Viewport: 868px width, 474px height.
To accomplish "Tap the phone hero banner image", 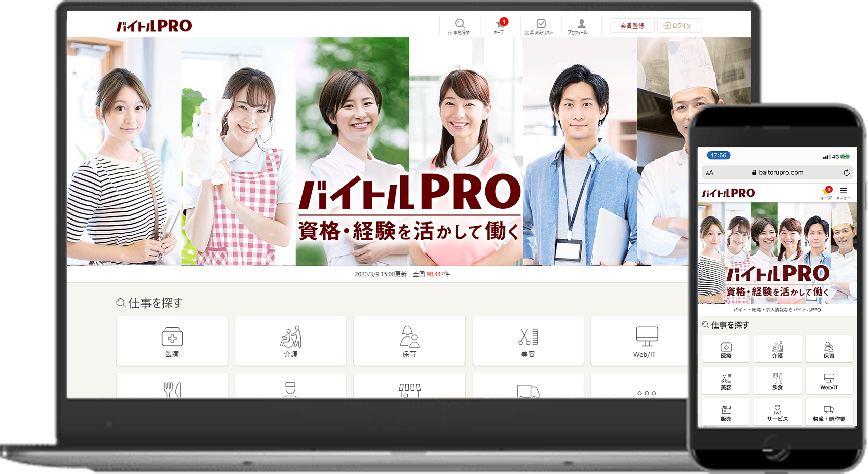I will [x=777, y=253].
